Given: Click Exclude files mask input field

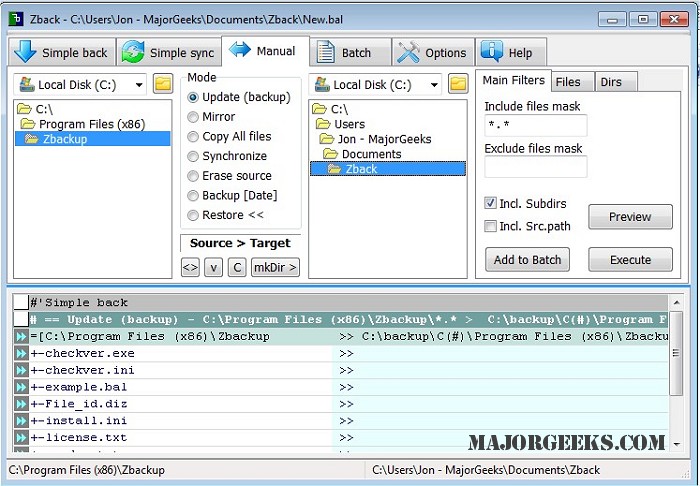Looking at the screenshot, I should 536,167.
